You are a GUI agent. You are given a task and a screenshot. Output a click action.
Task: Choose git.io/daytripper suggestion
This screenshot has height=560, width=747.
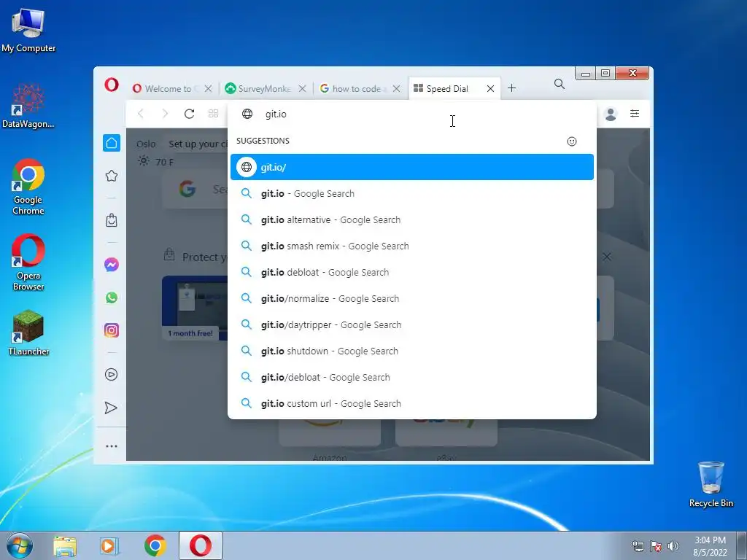click(x=411, y=324)
